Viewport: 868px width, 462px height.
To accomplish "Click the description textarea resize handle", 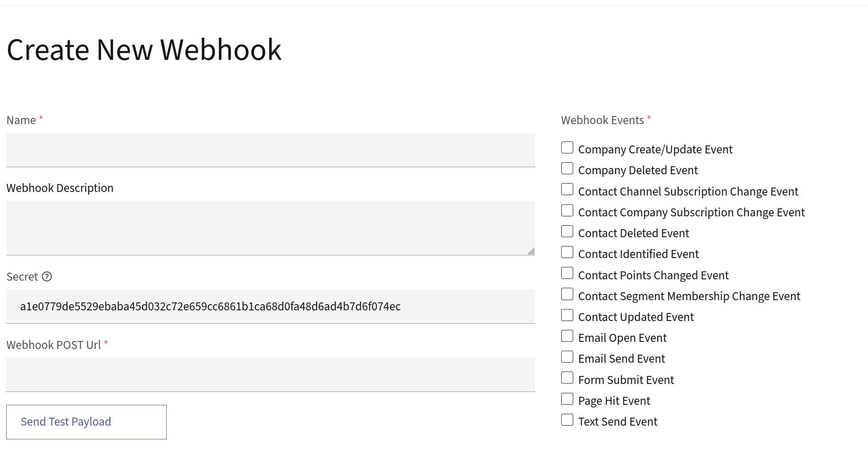I will tap(531, 251).
